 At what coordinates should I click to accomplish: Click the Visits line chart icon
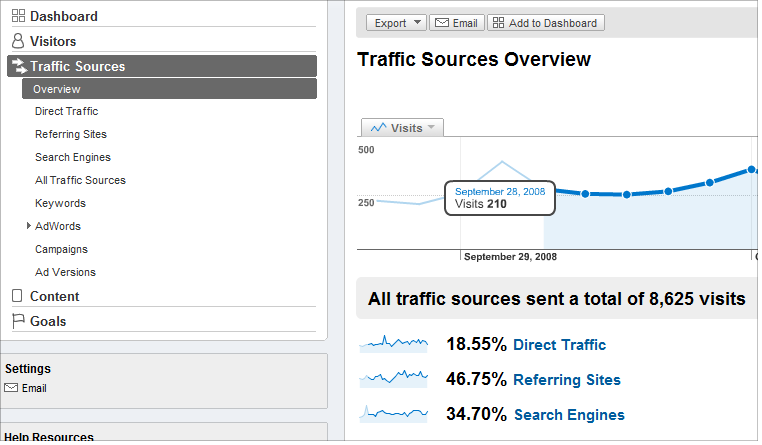click(x=378, y=128)
